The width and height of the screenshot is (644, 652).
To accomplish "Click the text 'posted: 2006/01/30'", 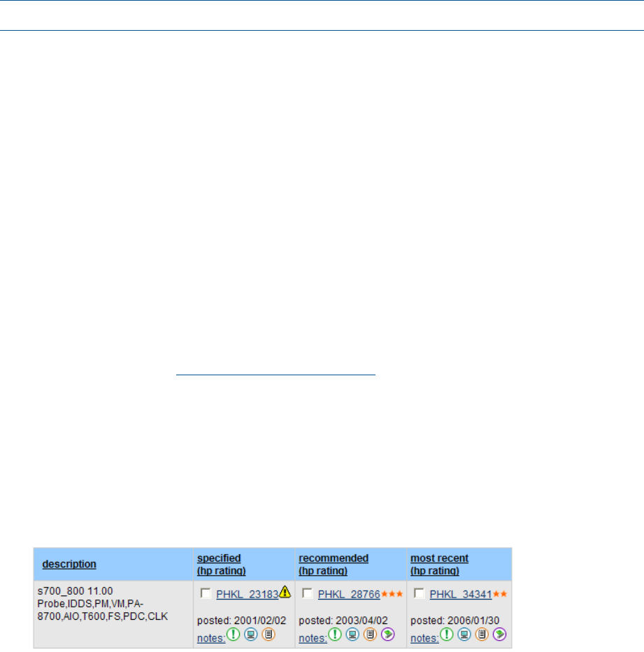I will pos(455,621).
